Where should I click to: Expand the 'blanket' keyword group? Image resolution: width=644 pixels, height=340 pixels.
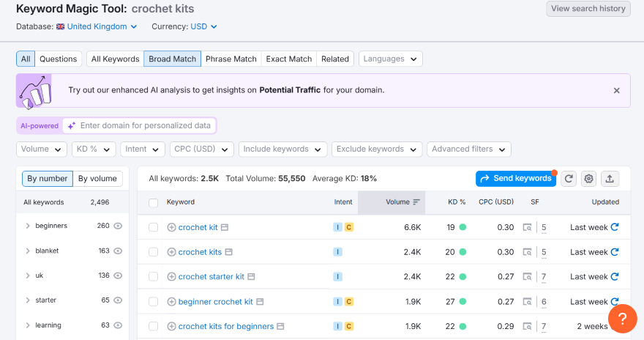pyautogui.click(x=28, y=251)
